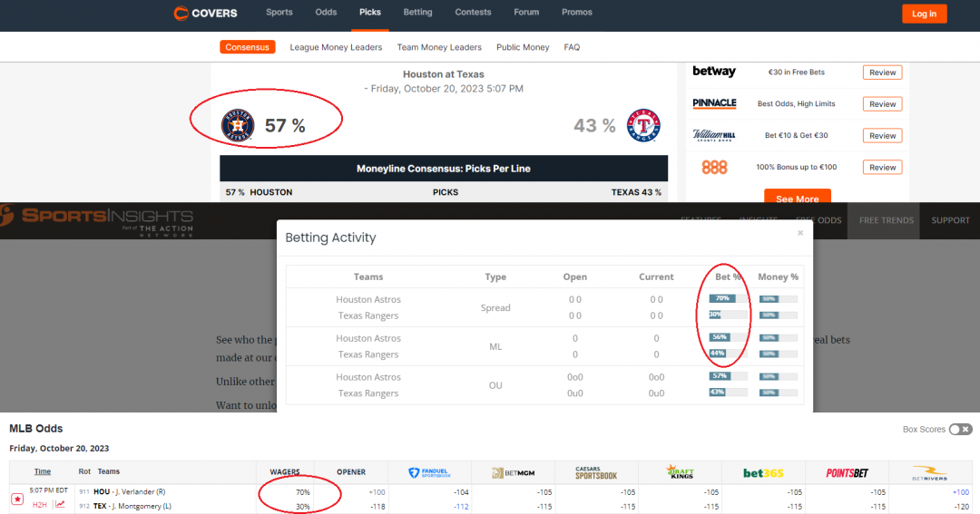Click opener -118 value for TEX
This screenshot has height=514, width=980.
point(377,507)
